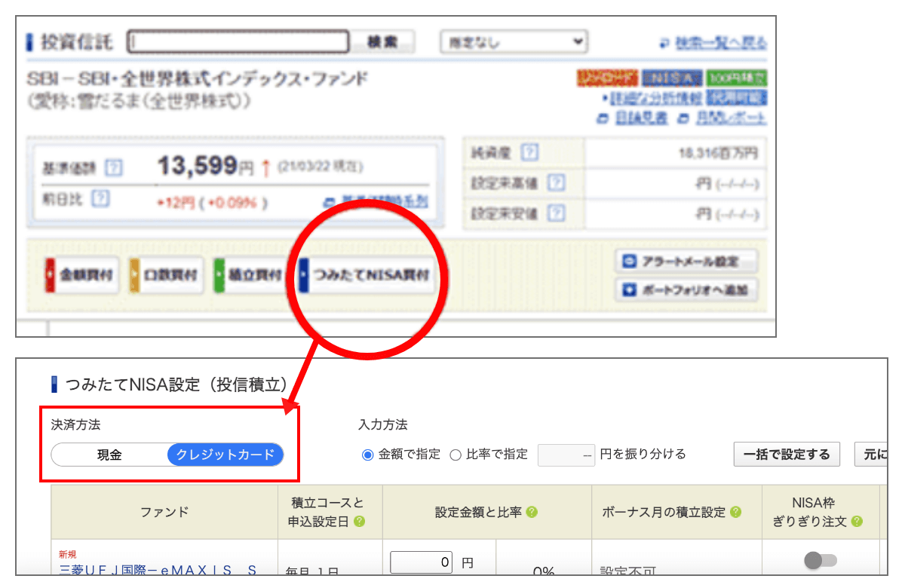Click the help icon next to 前日比
The height and width of the screenshot is (588, 905).
coord(100,200)
